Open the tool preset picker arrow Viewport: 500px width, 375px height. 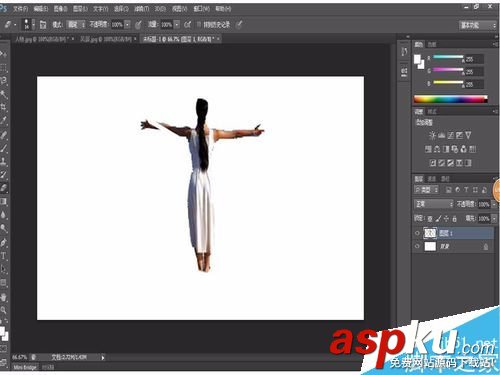pyautogui.click(x=15, y=25)
